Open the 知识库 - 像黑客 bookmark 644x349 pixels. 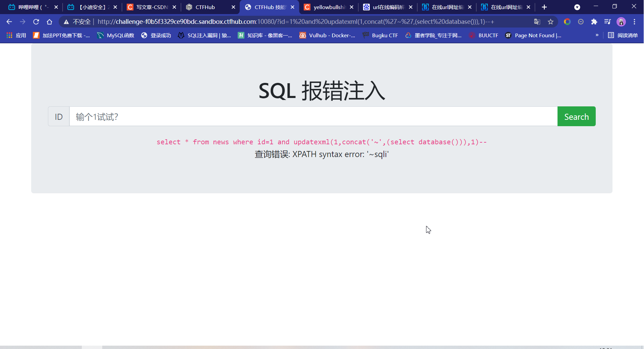click(x=265, y=35)
